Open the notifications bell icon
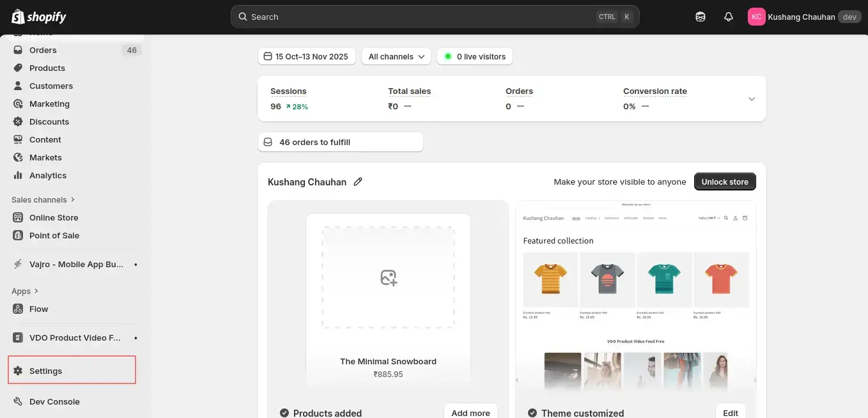Screen dimensions: 868x418 tap(728, 17)
